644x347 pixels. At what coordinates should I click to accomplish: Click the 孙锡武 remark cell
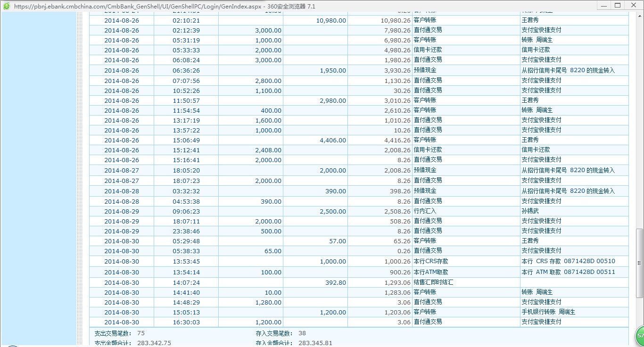530,211
